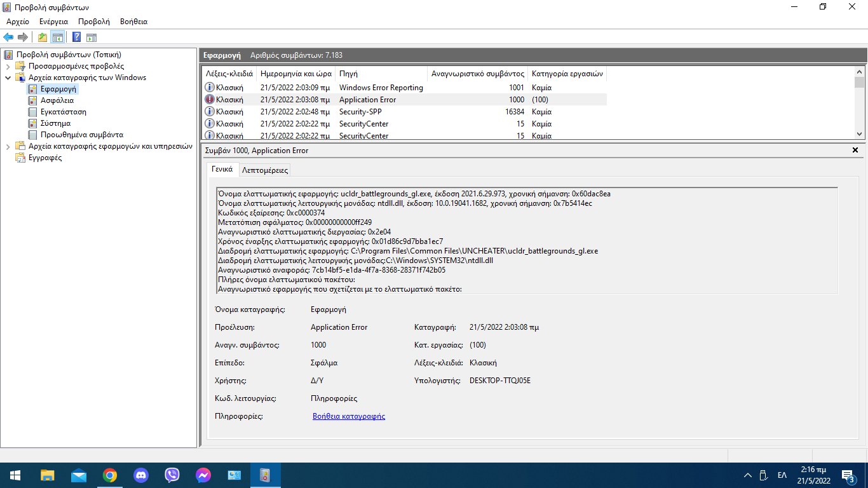
Task: Click the event list scrollbar up arrow
Action: click(859, 72)
